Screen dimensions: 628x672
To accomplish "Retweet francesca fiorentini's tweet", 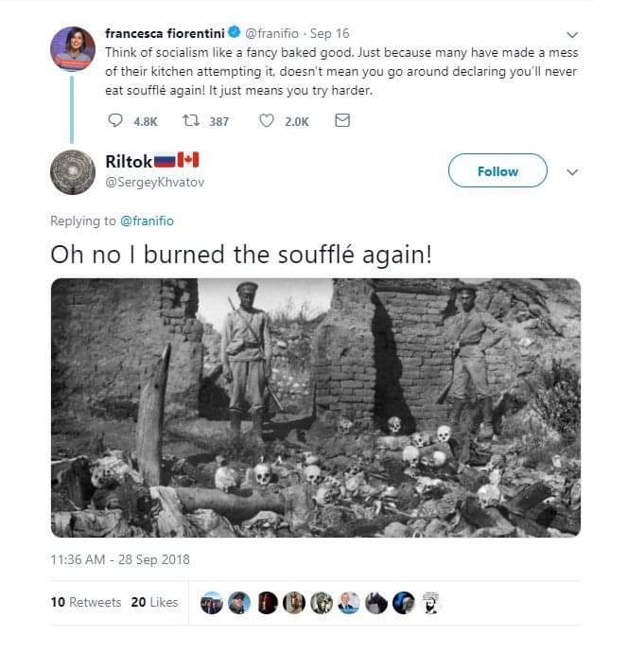I will pos(190,121).
